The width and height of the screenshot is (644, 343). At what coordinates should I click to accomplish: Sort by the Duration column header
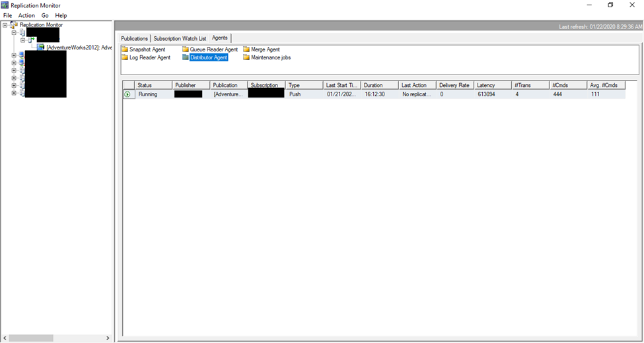click(x=380, y=85)
